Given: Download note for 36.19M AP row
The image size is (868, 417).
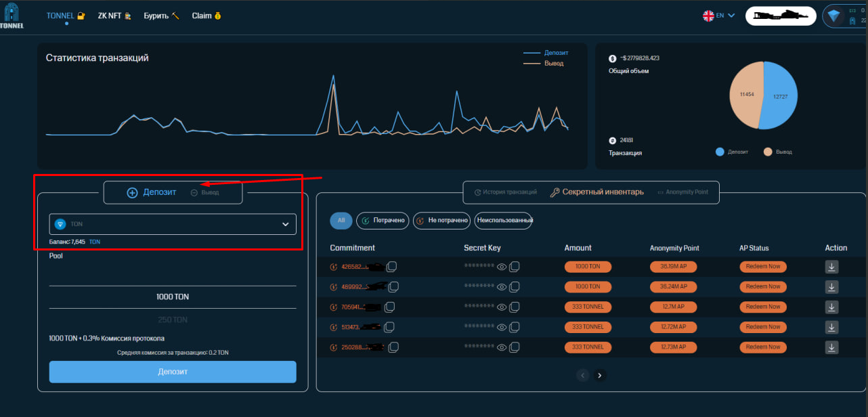Looking at the screenshot, I should click(x=831, y=267).
